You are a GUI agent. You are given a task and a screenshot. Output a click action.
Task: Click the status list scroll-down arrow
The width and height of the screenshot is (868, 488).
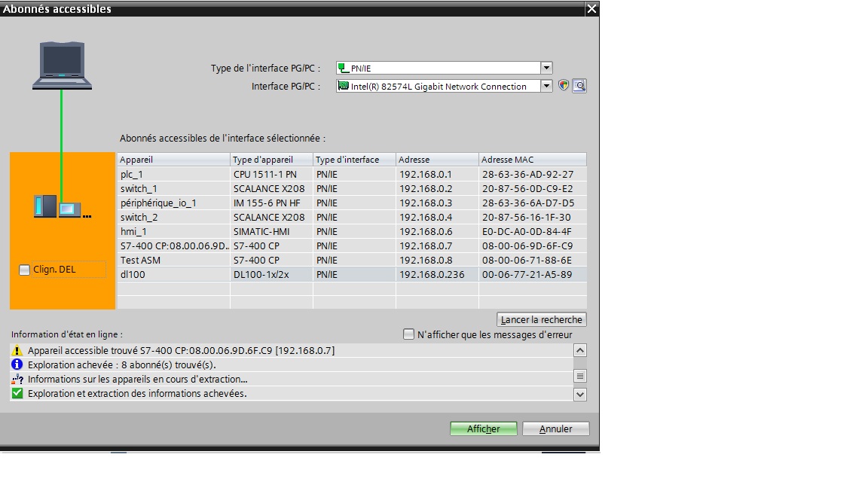click(x=579, y=394)
